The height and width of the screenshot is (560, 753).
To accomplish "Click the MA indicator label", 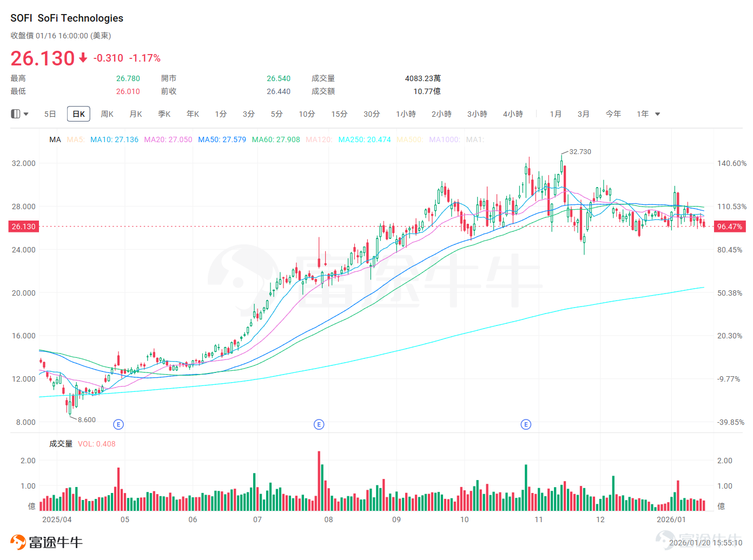I will coord(55,139).
